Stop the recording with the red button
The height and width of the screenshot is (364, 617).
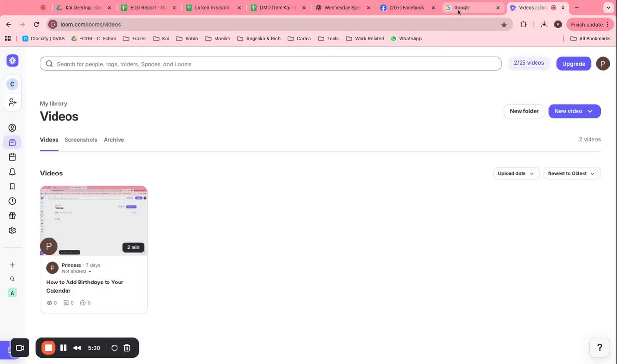coord(48,348)
